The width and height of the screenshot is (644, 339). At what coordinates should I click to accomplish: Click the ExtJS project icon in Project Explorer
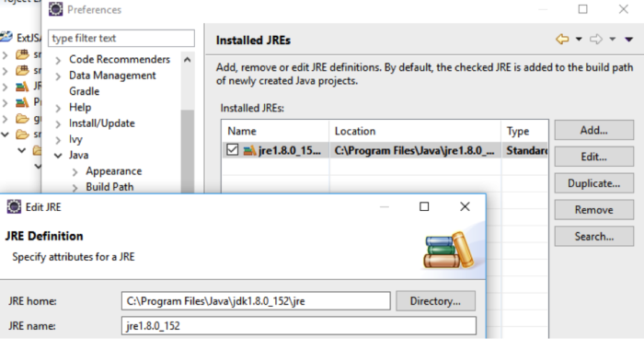[x=6, y=38]
